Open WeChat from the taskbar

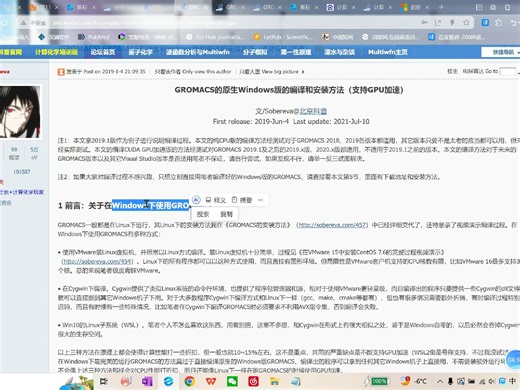pyautogui.click(x=232, y=381)
